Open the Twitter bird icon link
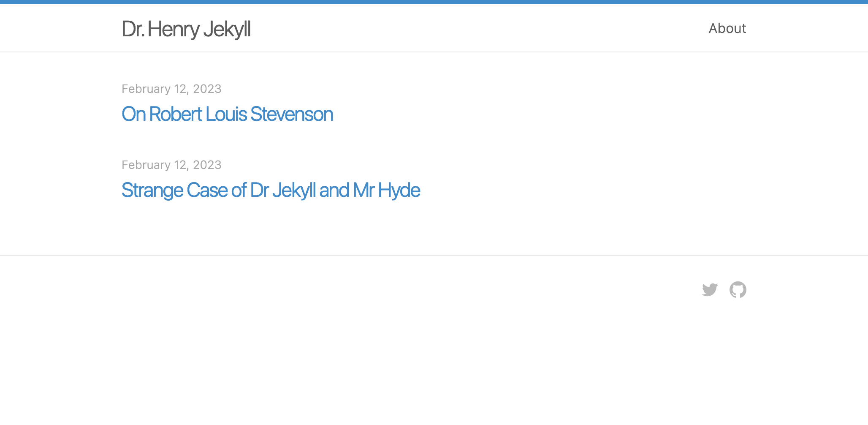The image size is (868, 425). 710,290
